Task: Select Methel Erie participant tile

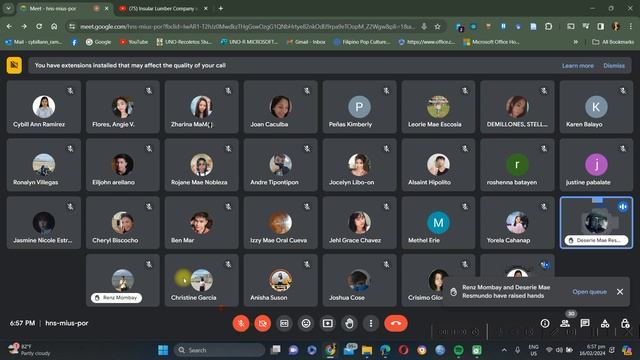Action: 438,222
